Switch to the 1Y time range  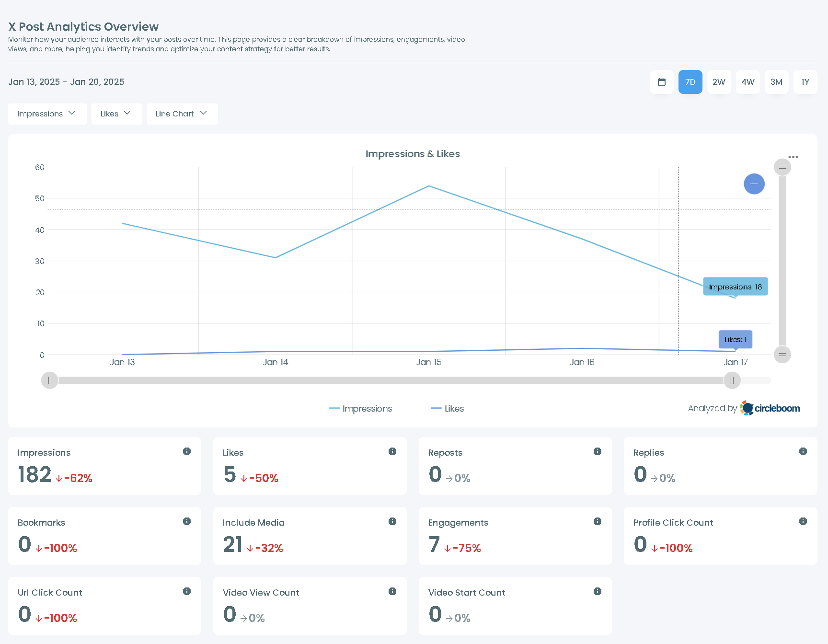point(805,82)
